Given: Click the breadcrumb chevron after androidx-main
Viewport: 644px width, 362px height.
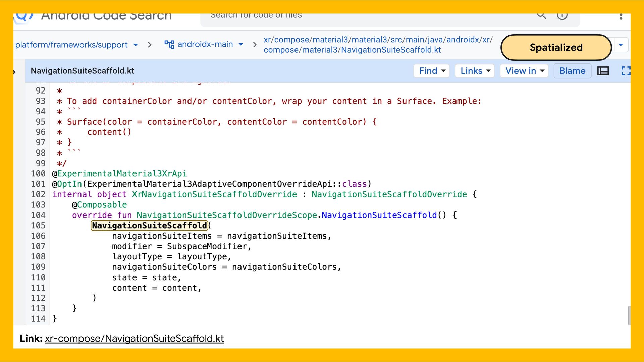Looking at the screenshot, I should pyautogui.click(x=255, y=45).
